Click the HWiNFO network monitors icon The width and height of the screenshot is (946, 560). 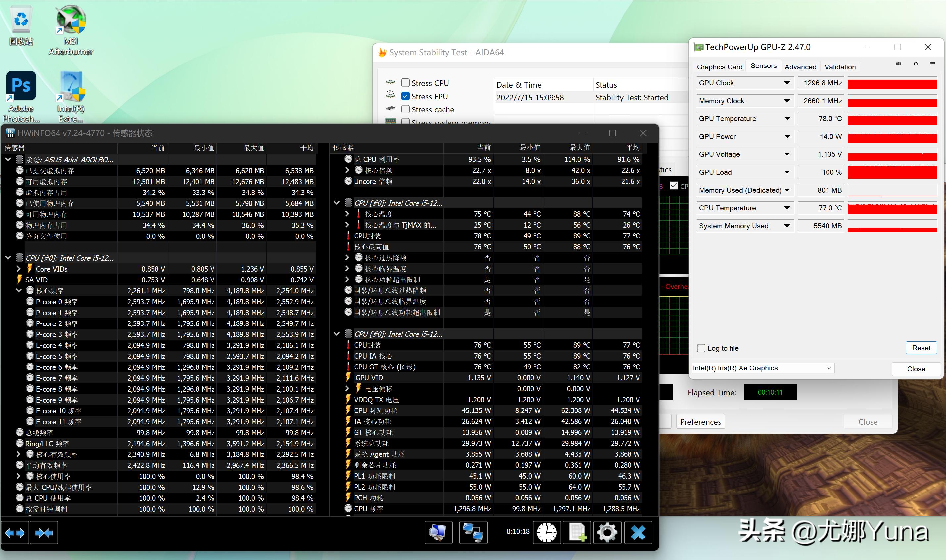click(473, 533)
